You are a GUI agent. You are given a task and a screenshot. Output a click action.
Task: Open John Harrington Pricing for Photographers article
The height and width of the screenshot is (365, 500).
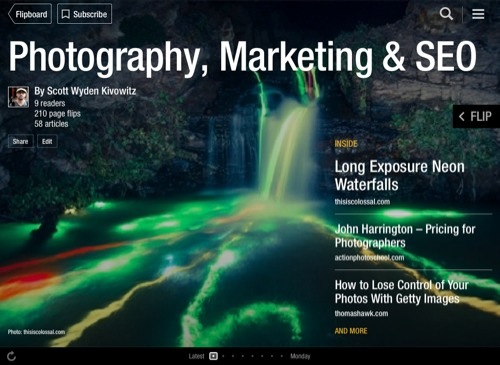pyautogui.click(x=405, y=236)
